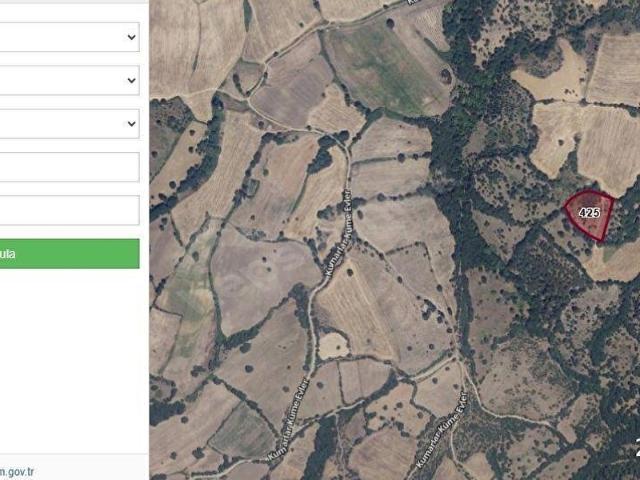Select the red highlighted parcel 425 on the map
Viewport: 640px width, 480px height.
click(x=589, y=215)
